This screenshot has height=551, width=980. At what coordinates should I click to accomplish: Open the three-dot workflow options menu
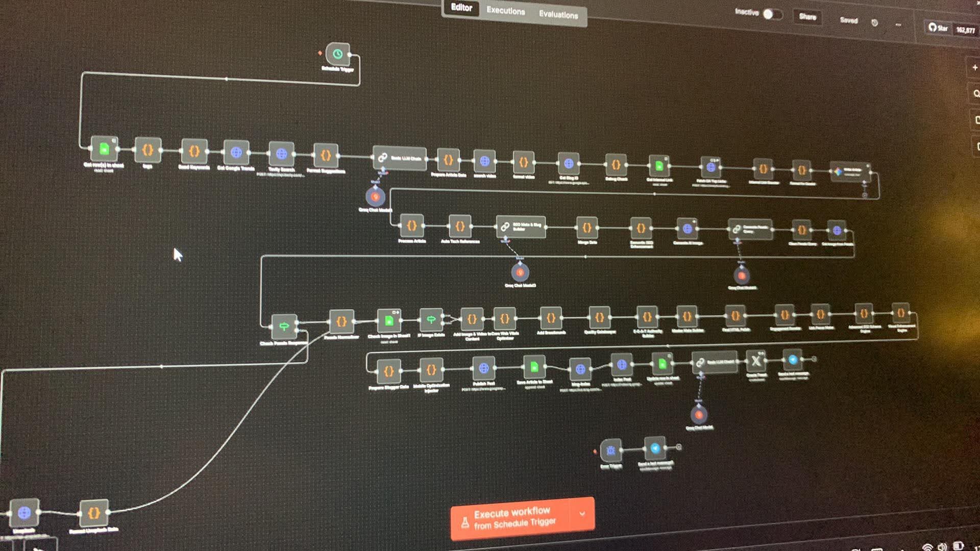[x=898, y=24]
